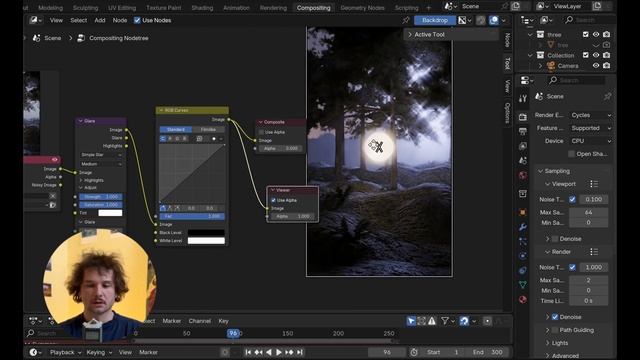Open the Output properties tab icon
This screenshot has width=640, height=360.
click(x=523, y=131)
